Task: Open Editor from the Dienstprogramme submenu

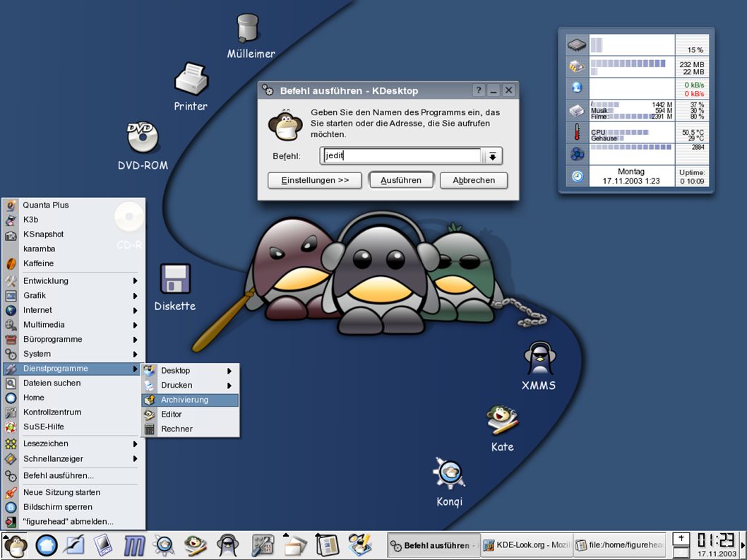Action: tap(190, 415)
